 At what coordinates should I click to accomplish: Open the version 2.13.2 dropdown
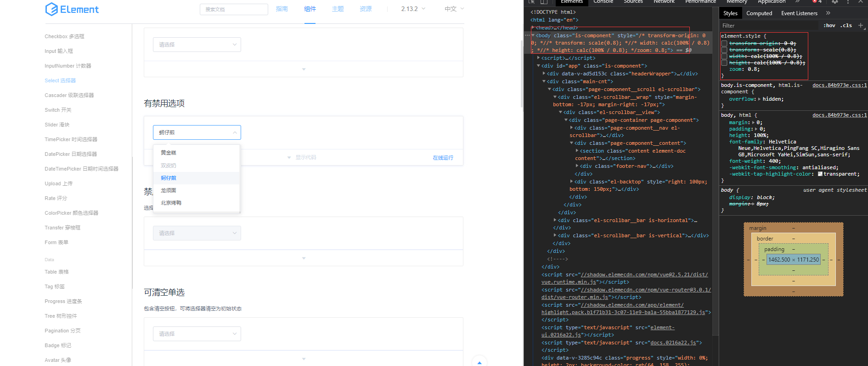coord(413,9)
